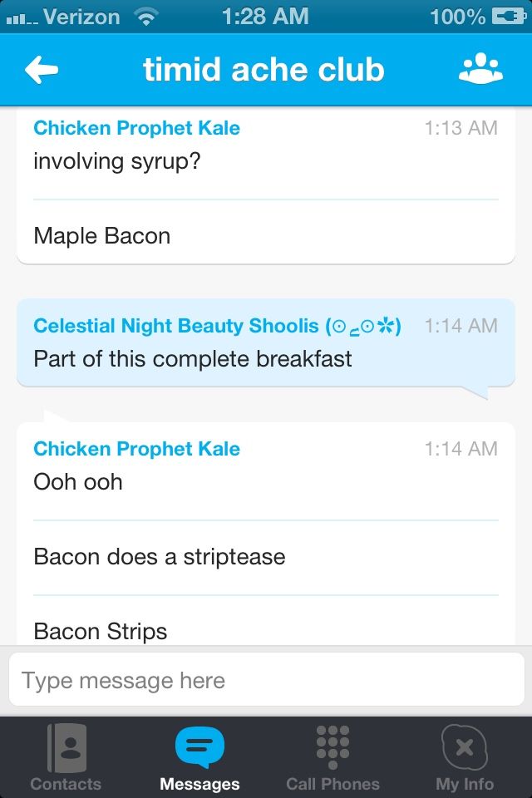Tap Chicken Prophet Kale name at 1:14 AM
Screen dimensions: 532x798
[x=136, y=449]
